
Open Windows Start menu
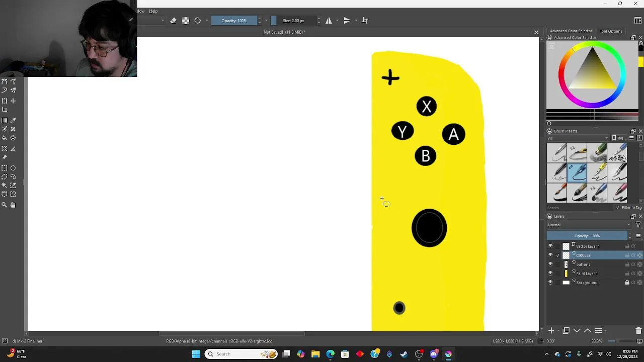point(196,354)
